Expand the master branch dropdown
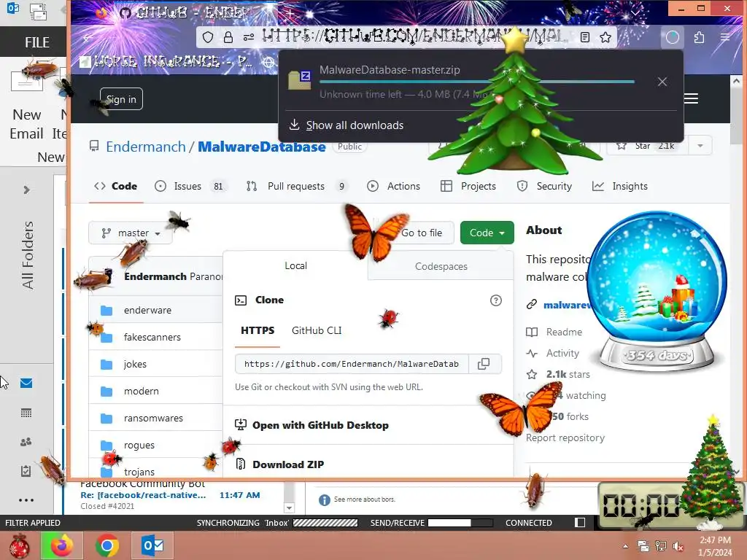The image size is (747, 560). pos(130,233)
